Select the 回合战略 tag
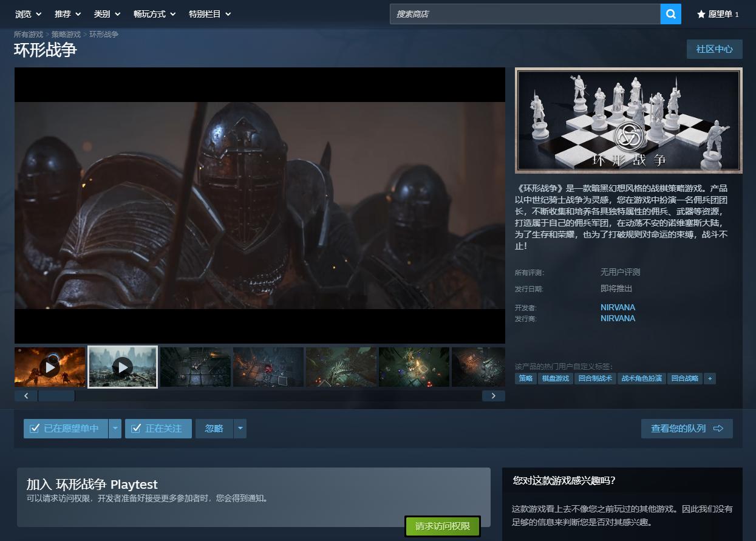The image size is (756, 541). [684, 378]
